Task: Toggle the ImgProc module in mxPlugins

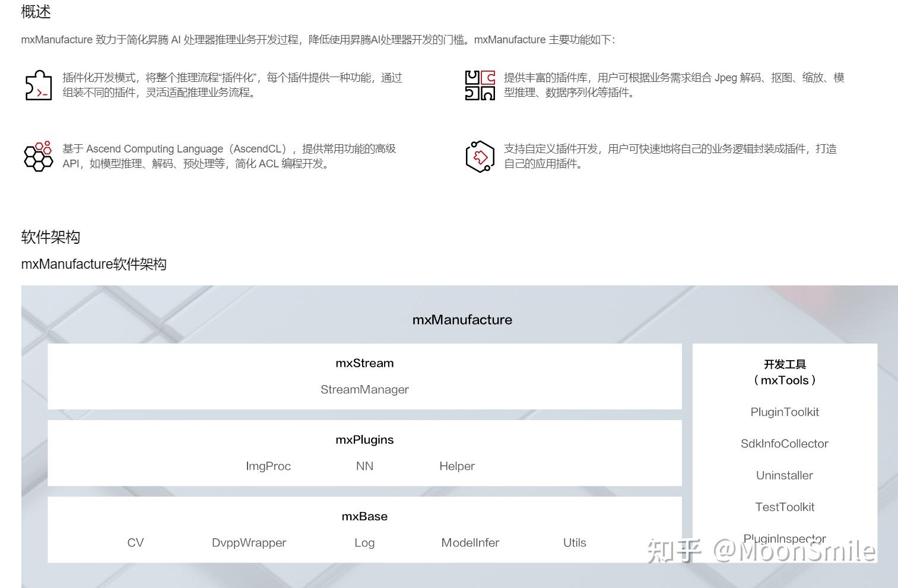Action: click(x=268, y=466)
